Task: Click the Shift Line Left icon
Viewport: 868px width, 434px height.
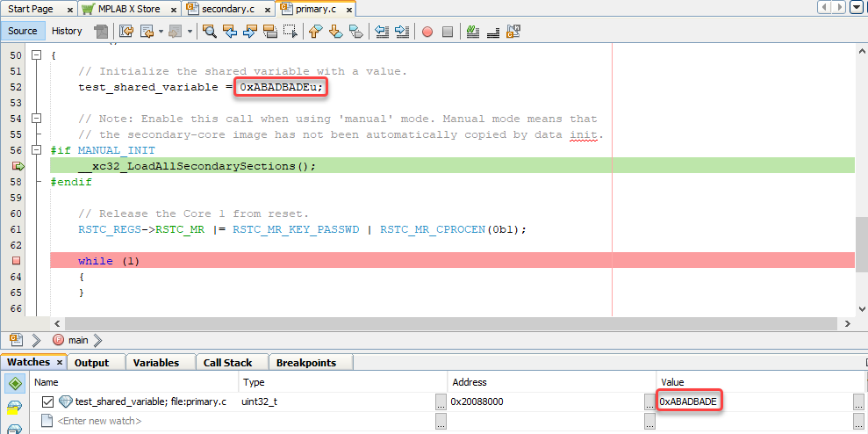Action: (382, 32)
